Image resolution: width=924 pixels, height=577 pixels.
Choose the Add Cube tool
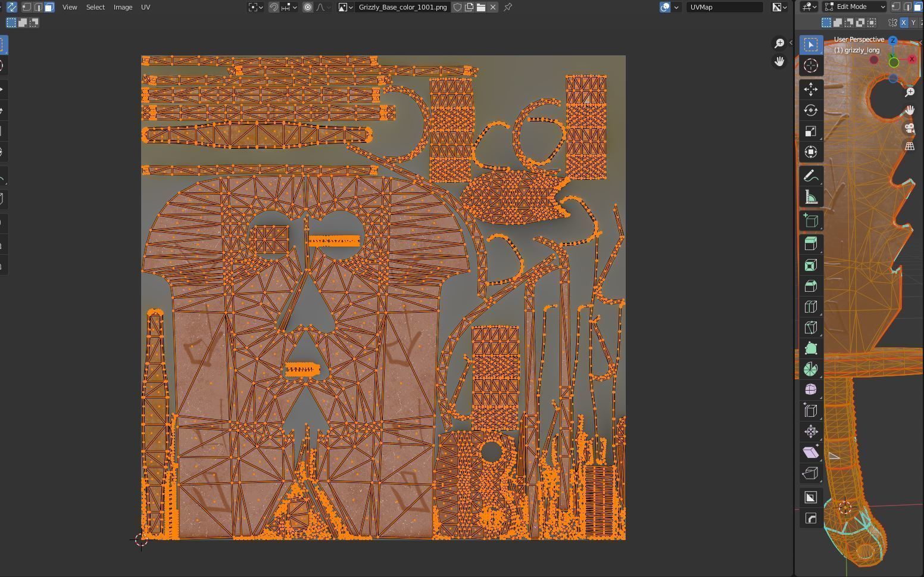(811, 220)
